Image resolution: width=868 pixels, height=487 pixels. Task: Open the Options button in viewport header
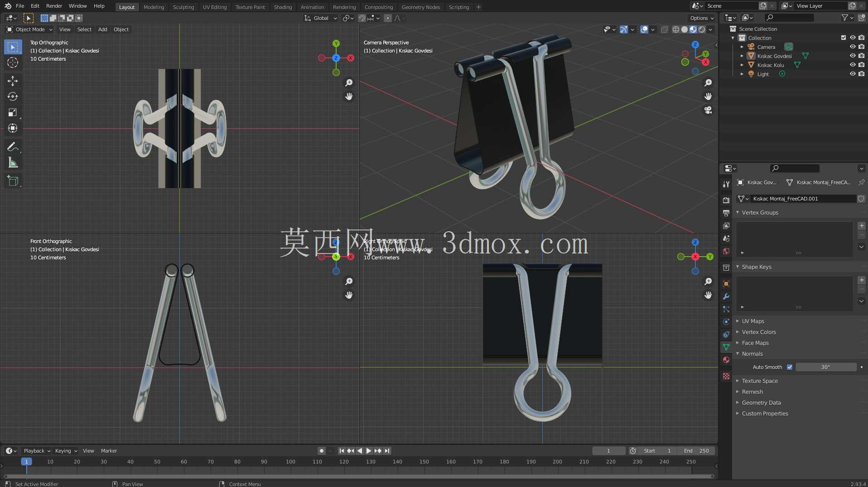[701, 18]
